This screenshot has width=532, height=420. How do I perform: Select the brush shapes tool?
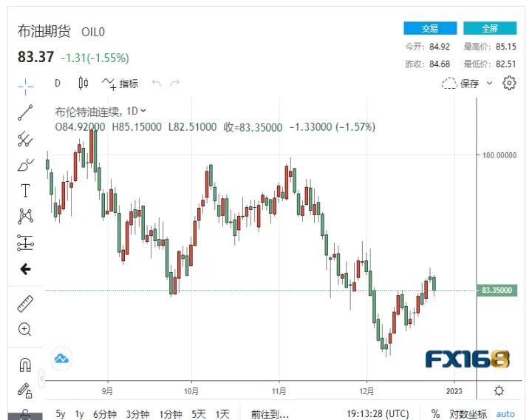(x=25, y=165)
